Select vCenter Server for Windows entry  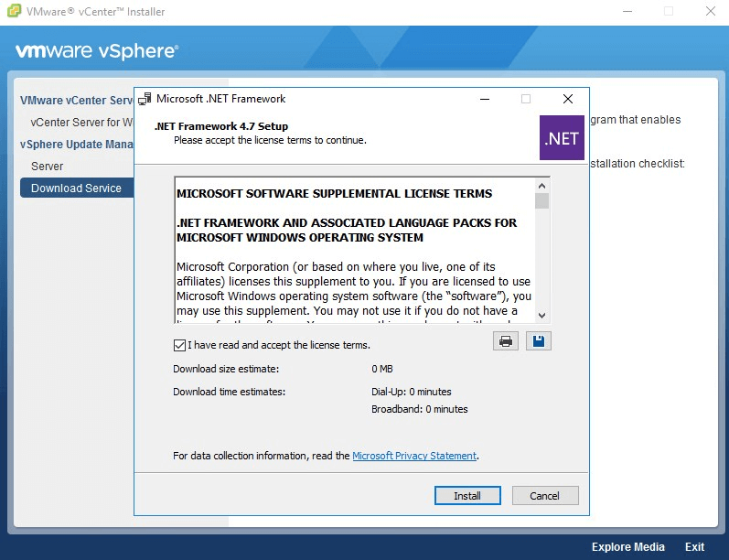pyautogui.click(x=81, y=123)
